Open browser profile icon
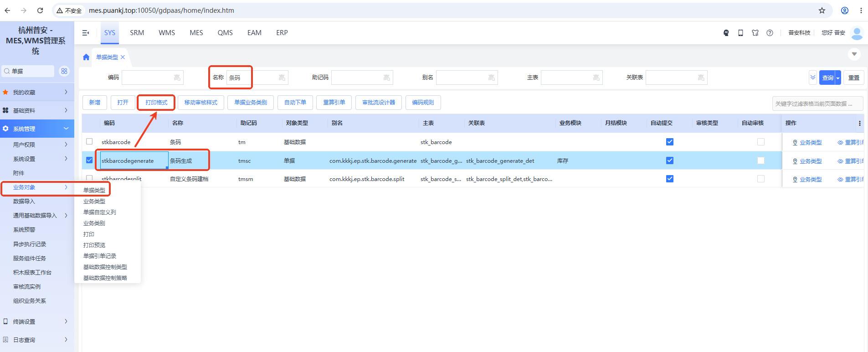The width and height of the screenshot is (868, 352). coord(845,10)
